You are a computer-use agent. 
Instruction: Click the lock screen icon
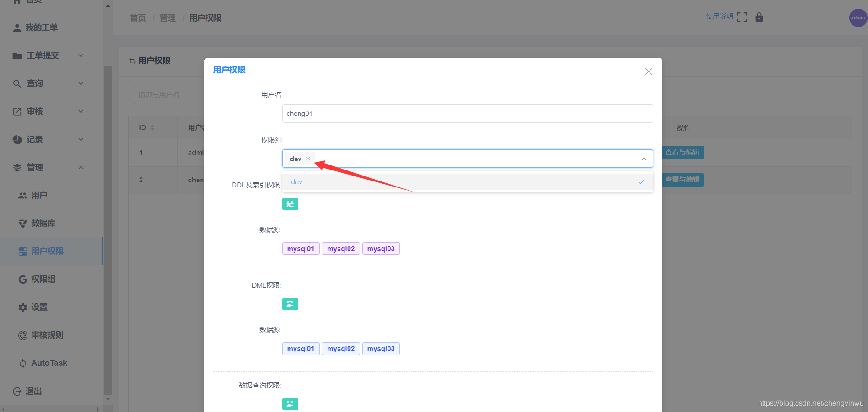coord(759,17)
